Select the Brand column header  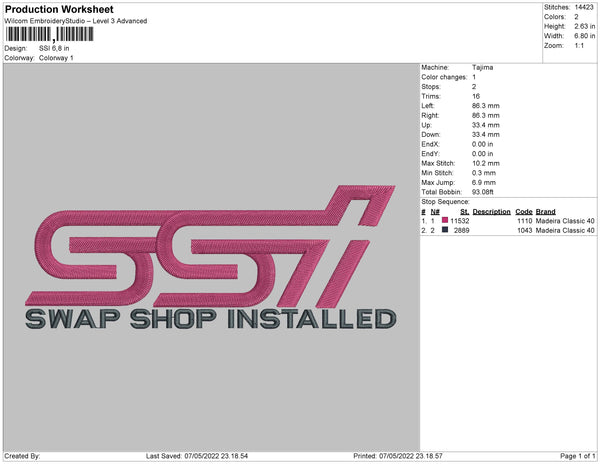click(x=545, y=211)
